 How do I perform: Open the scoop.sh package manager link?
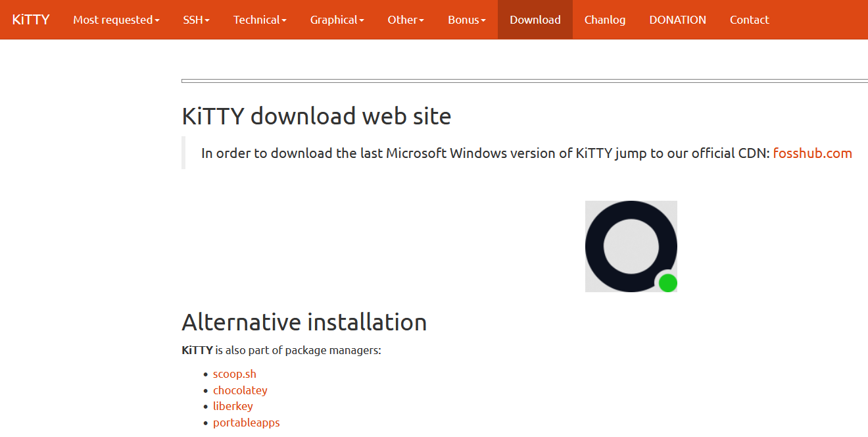click(x=234, y=374)
